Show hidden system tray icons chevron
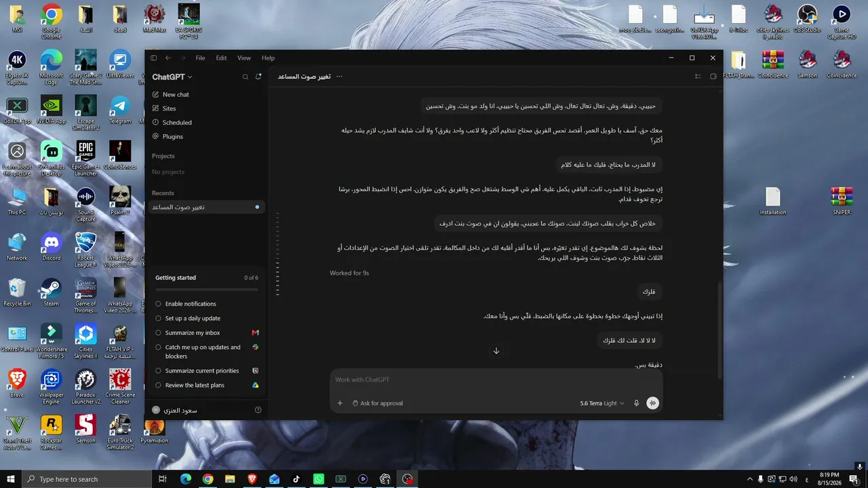The height and width of the screenshot is (488, 868). [x=749, y=479]
